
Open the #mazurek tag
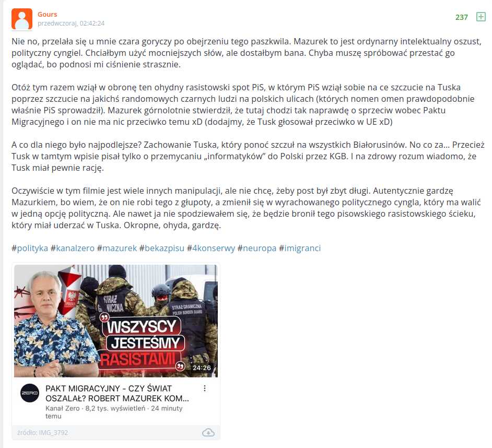(x=117, y=248)
